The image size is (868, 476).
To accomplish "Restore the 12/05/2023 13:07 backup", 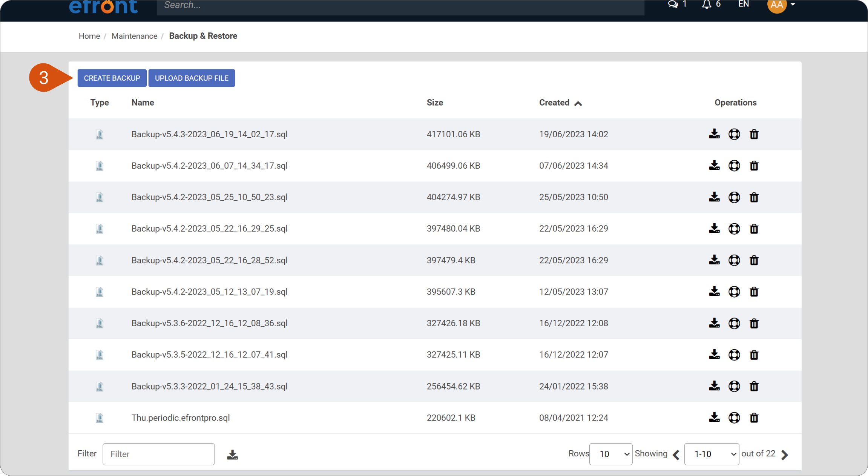I will click(x=734, y=292).
